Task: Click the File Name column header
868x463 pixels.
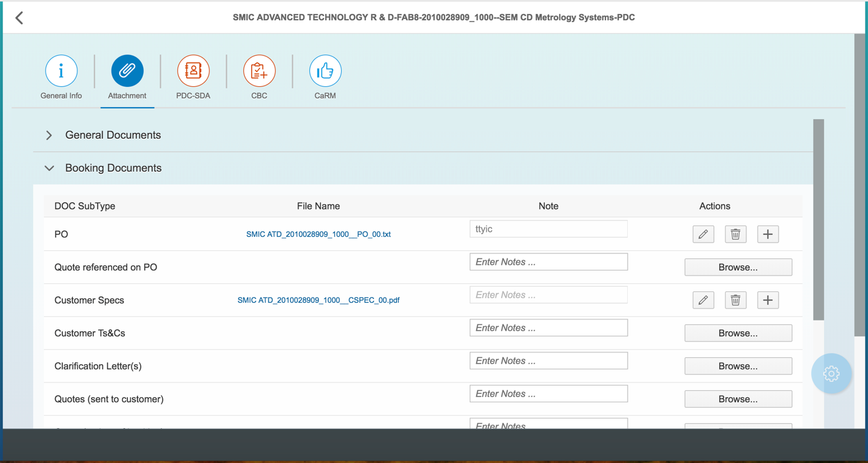Action: 318,206
